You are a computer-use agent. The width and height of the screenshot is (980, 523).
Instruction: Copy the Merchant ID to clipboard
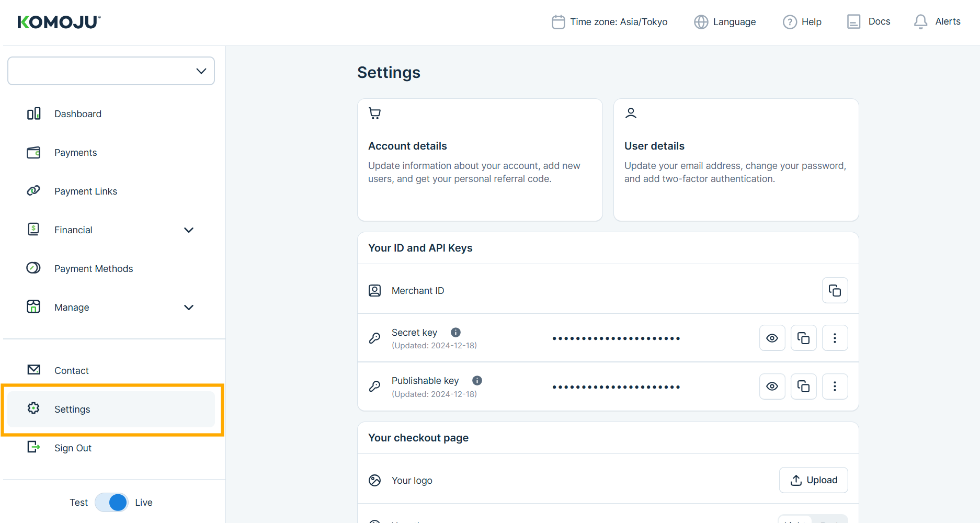(835, 290)
